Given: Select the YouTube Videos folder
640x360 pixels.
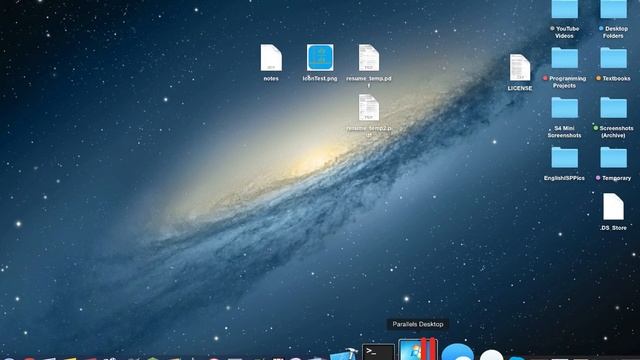Looking at the screenshot, I should point(564,9).
